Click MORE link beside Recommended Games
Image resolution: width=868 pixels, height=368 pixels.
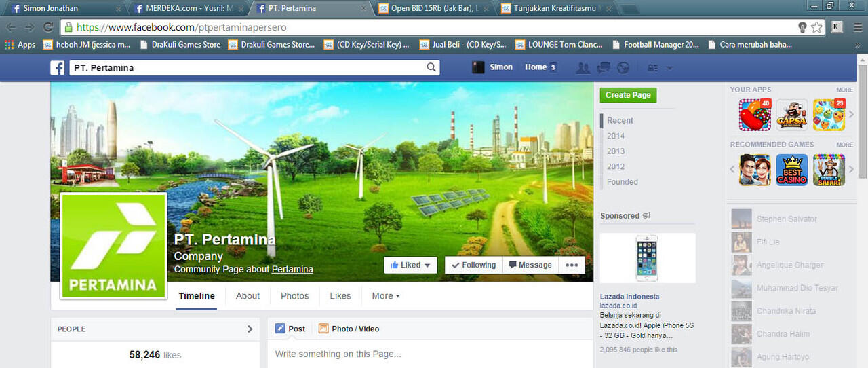tap(844, 145)
